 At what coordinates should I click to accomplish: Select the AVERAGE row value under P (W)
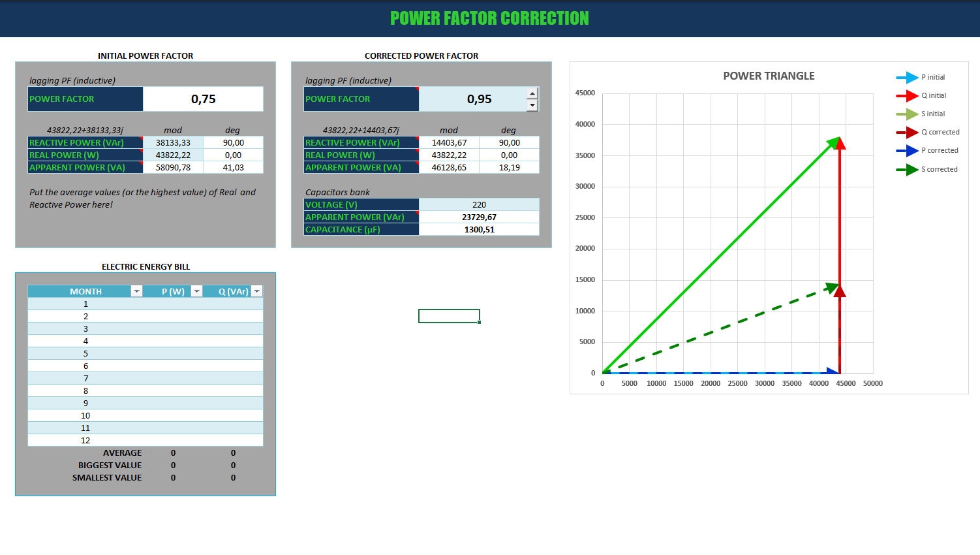click(x=172, y=452)
